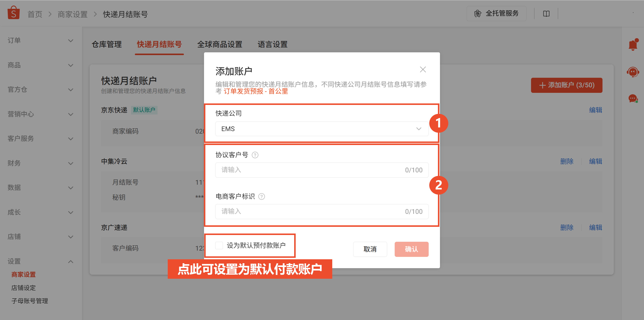
Task: Focus the 电商客户标识 input field
Action: [322, 211]
